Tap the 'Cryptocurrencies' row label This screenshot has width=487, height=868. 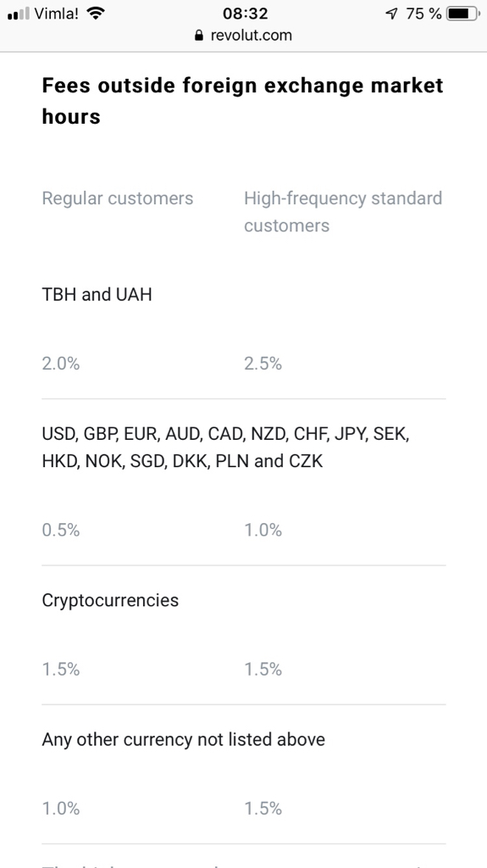tap(110, 601)
